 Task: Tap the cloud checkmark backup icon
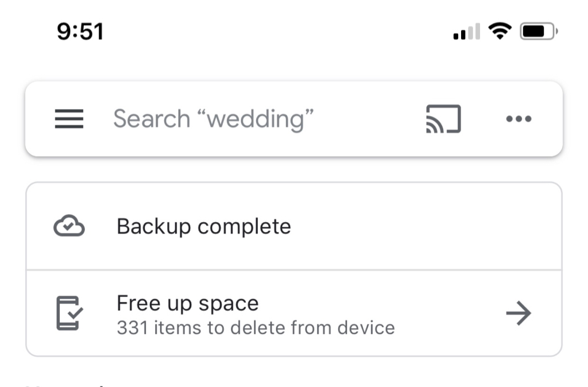coord(69,226)
